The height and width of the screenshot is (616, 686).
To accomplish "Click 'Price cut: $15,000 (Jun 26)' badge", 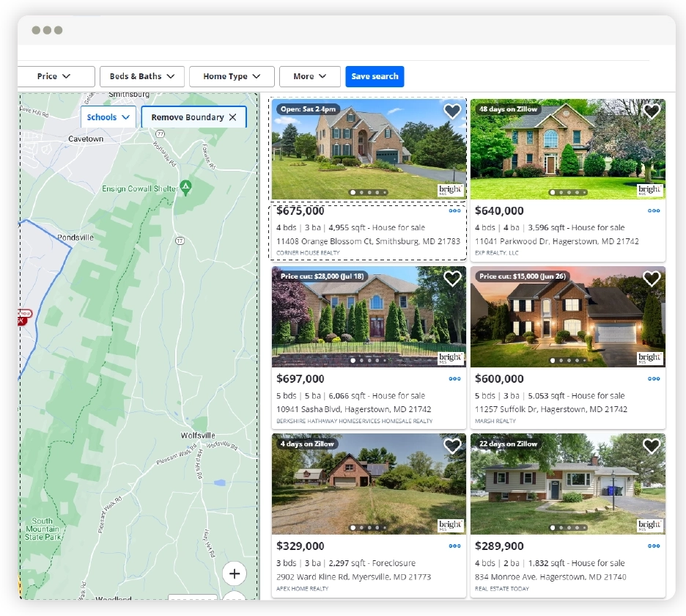I will pos(523,276).
